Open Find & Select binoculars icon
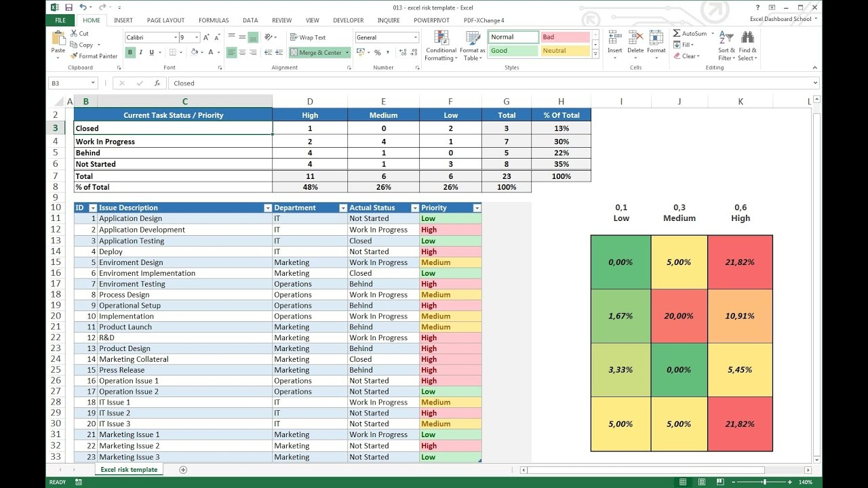 coord(747,38)
